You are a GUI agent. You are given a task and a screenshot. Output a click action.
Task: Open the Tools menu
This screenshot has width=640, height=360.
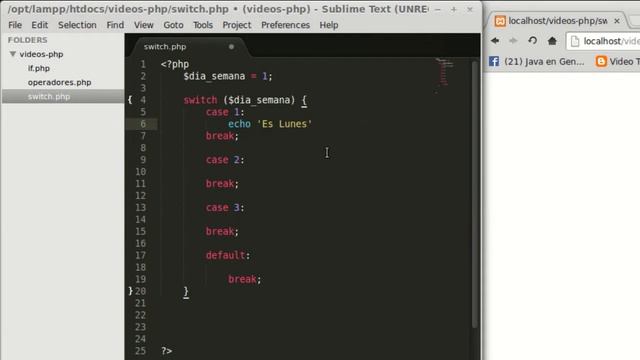[x=203, y=25]
